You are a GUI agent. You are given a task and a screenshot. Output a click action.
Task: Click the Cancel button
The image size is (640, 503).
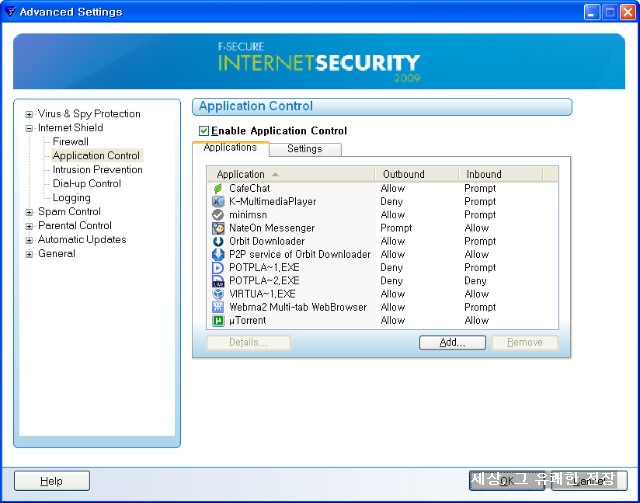click(589, 481)
